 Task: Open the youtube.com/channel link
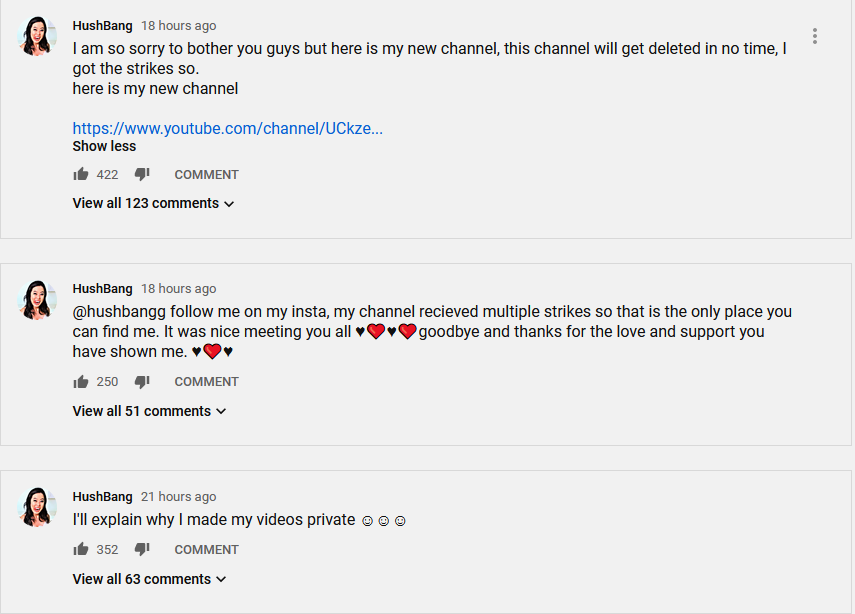click(x=227, y=129)
